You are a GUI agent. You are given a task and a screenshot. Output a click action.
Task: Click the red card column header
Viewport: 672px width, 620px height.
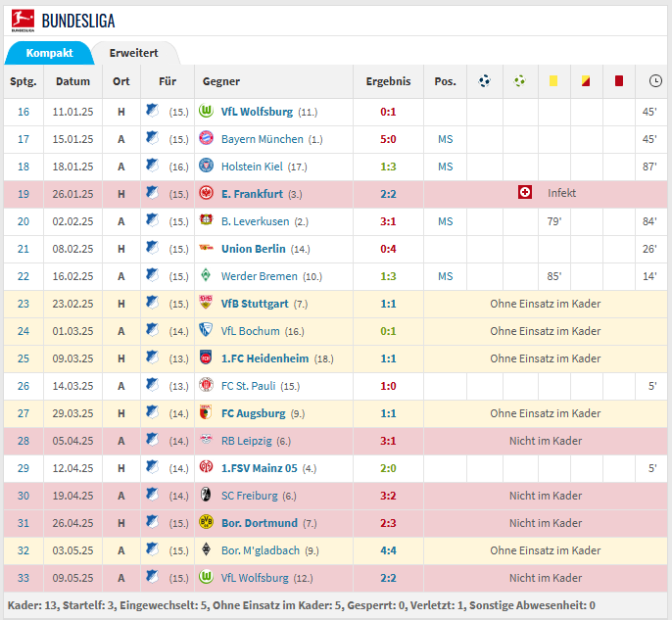[x=618, y=81]
